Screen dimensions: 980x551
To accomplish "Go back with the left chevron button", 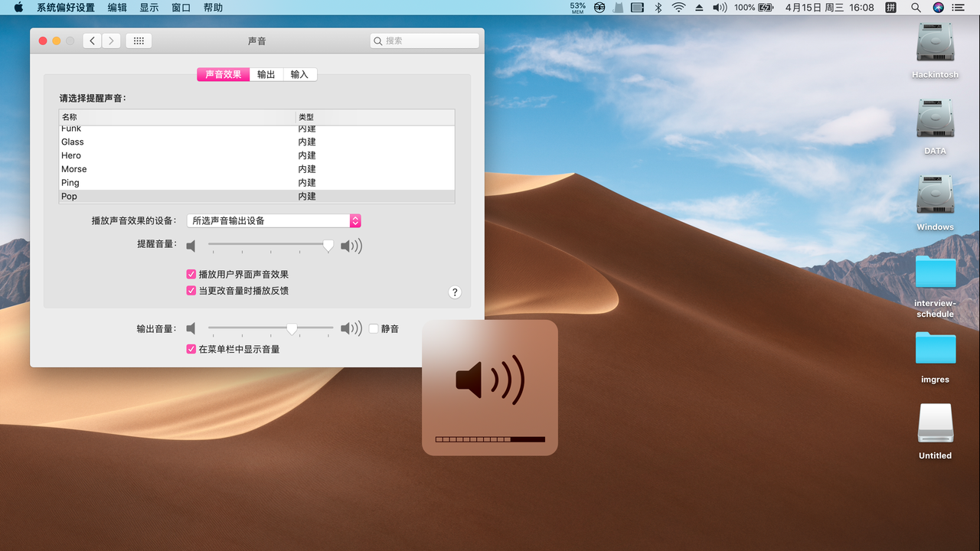I will [92, 41].
